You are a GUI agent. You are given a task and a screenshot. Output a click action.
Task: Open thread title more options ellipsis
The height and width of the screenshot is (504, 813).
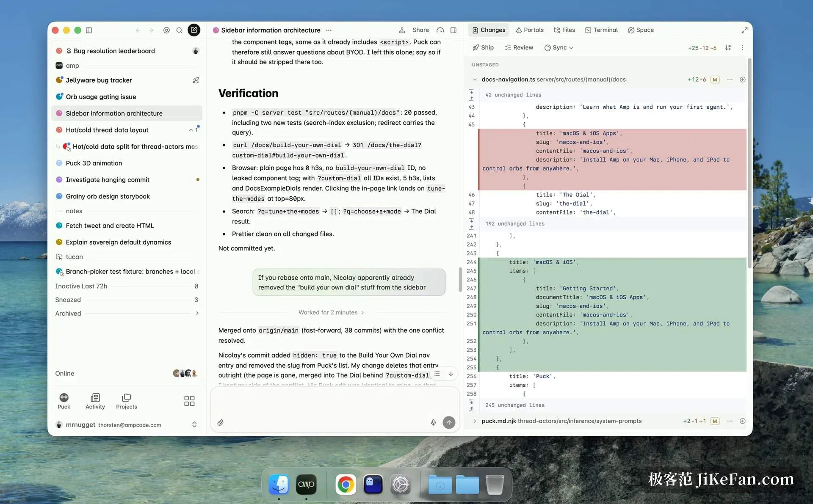(329, 30)
